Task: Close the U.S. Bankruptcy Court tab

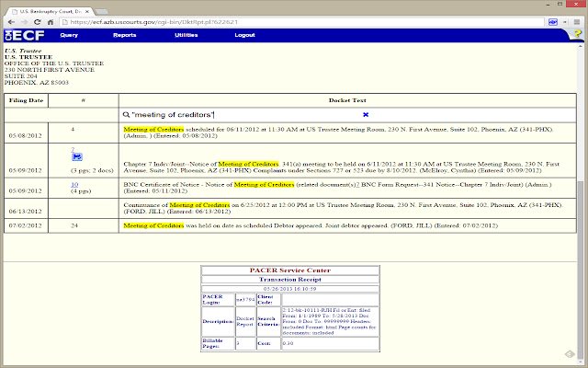Action: pyautogui.click(x=87, y=12)
